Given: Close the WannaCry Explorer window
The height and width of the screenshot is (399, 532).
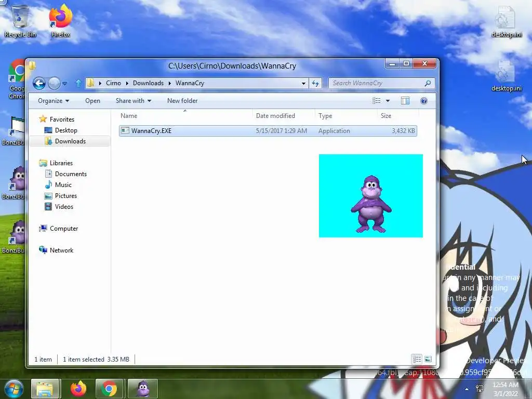Looking at the screenshot, I should [424, 63].
